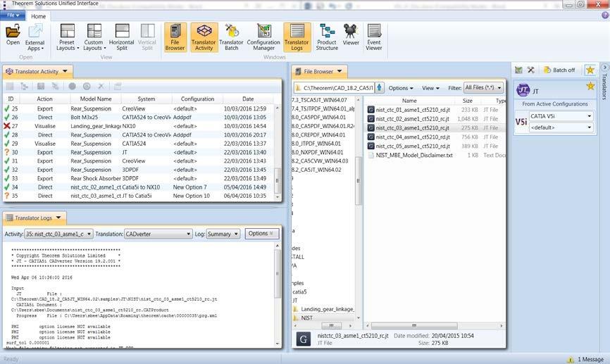Open the <default> configuration dropdown in Translators

click(561, 127)
